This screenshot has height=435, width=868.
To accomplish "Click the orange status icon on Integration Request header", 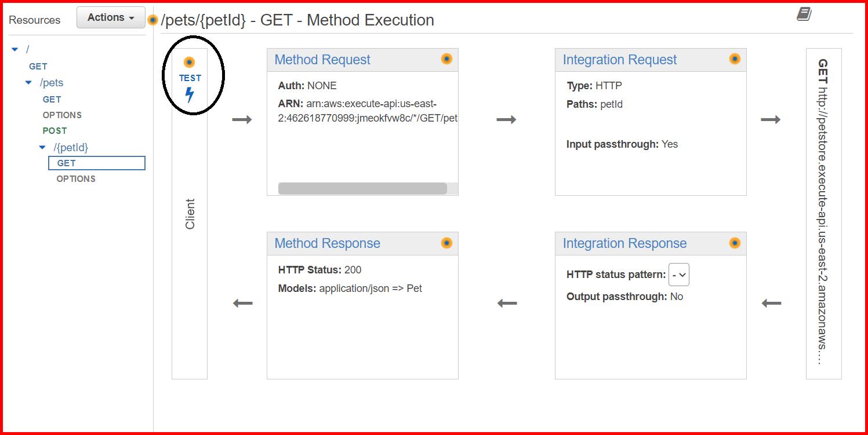I will tap(734, 59).
